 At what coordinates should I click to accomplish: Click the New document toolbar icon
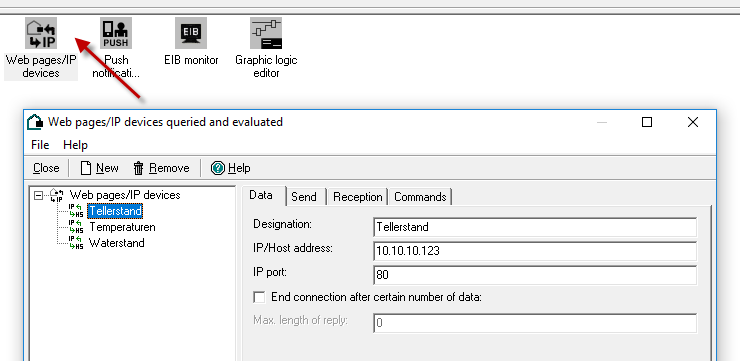point(85,168)
